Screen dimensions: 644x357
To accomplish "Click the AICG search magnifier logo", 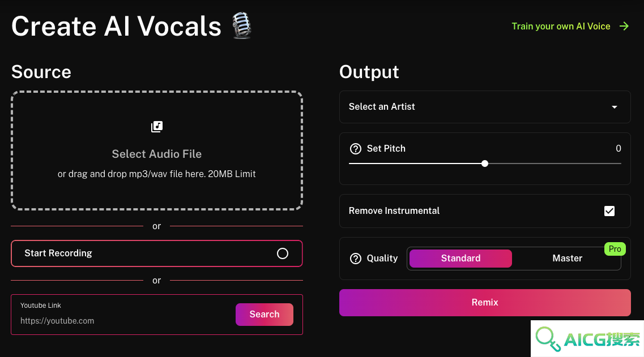I will tap(548, 339).
